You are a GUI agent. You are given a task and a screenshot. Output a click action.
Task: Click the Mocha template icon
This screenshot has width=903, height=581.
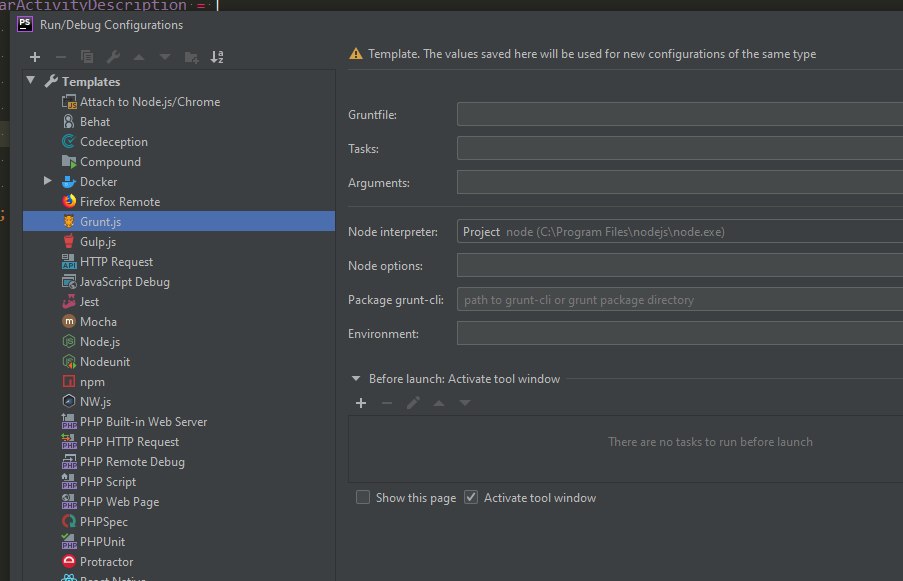pos(69,322)
